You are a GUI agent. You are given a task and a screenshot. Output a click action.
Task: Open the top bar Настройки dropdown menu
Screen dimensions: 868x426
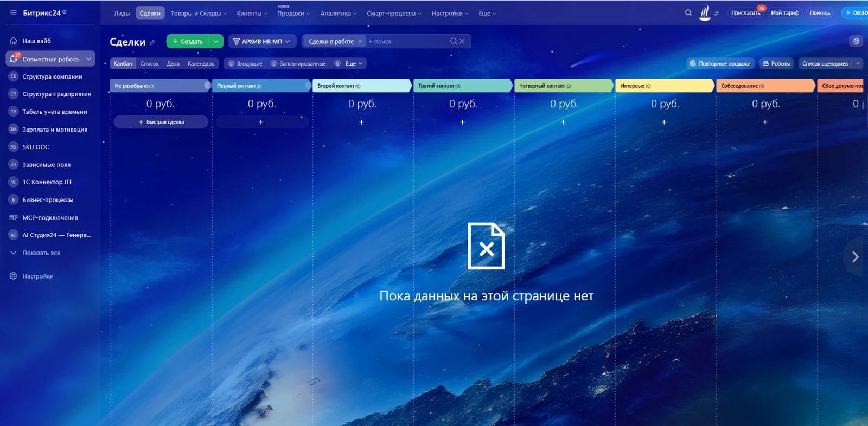point(450,13)
